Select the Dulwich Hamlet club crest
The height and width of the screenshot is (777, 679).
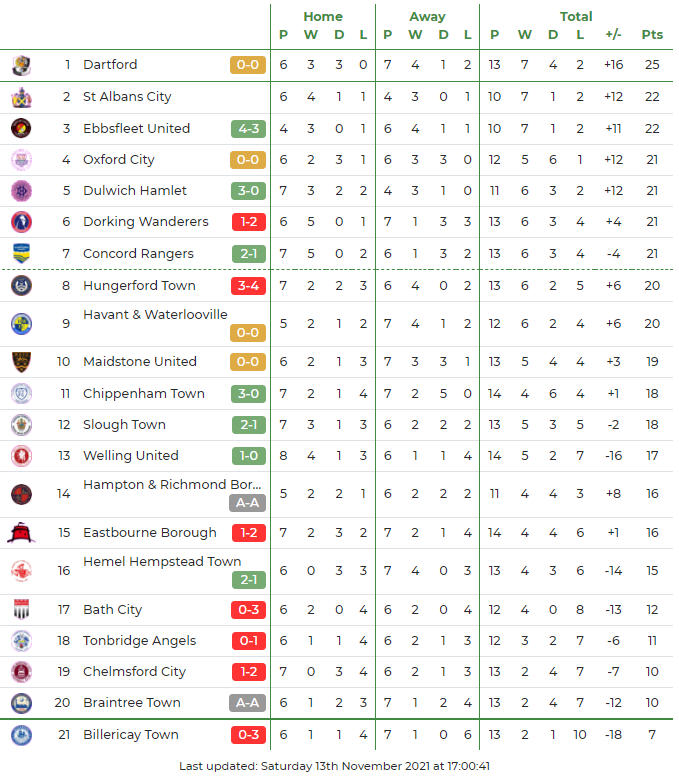[x=21, y=191]
